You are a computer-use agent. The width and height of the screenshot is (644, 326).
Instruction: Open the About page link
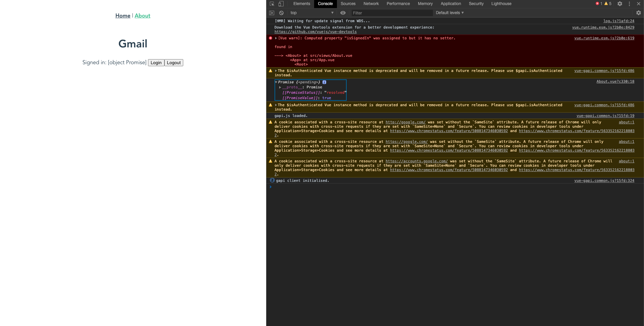(x=142, y=15)
